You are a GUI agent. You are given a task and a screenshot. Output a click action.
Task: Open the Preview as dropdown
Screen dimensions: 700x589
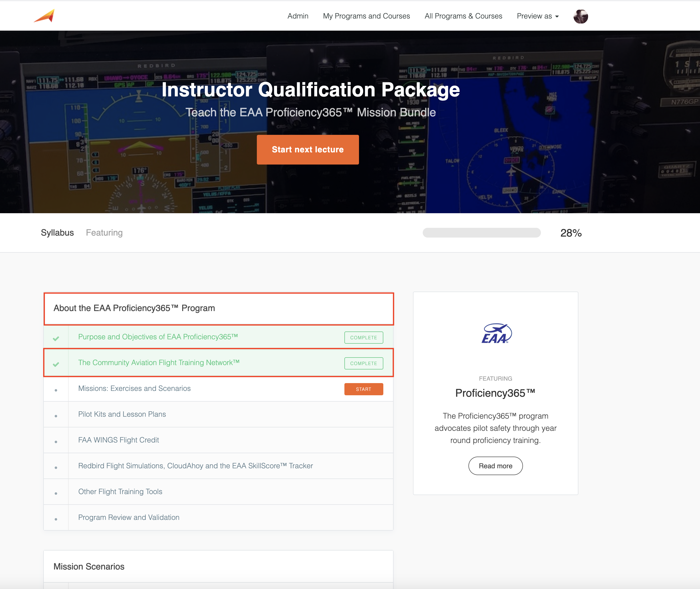coord(538,16)
